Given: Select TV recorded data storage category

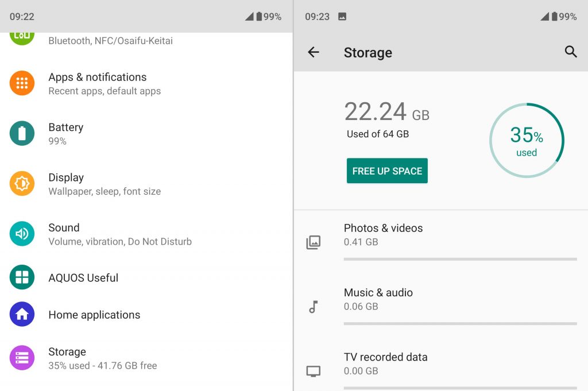Looking at the screenshot, I should tap(441, 366).
